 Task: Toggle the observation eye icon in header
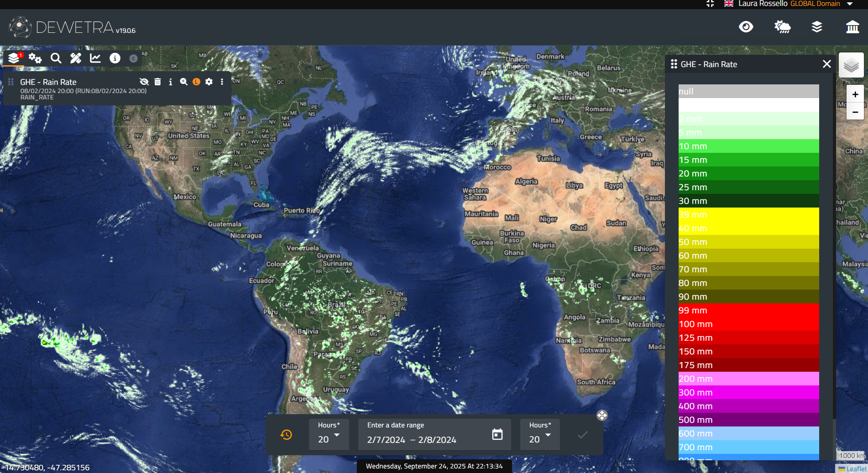(x=746, y=27)
